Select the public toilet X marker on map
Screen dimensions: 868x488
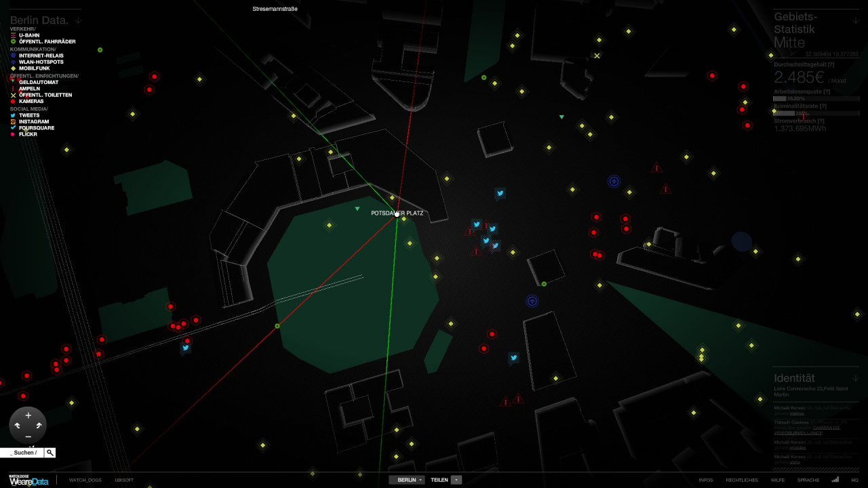[x=597, y=56]
